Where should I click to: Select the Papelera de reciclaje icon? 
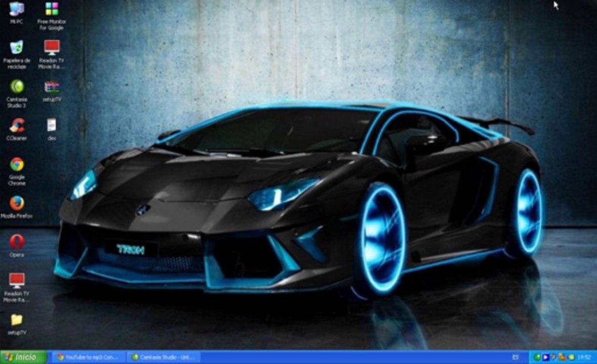click(x=16, y=54)
